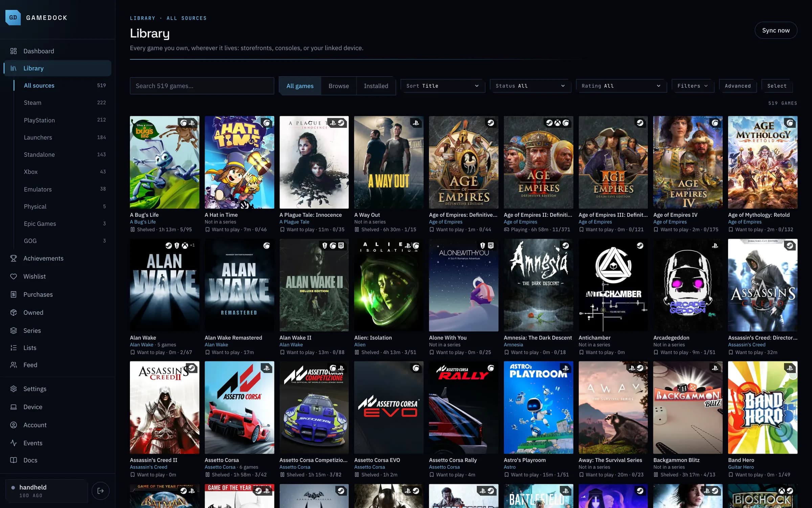The width and height of the screenshot is (812, 508).
Task: Open the Alien: Isolation cover art
Action: coord(389,285)
